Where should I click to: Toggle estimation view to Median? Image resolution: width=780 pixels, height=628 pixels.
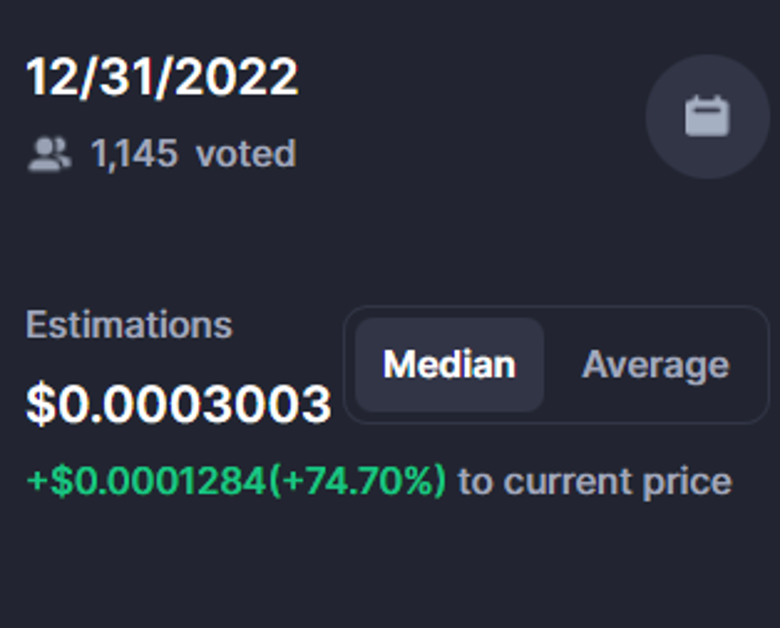449,365
